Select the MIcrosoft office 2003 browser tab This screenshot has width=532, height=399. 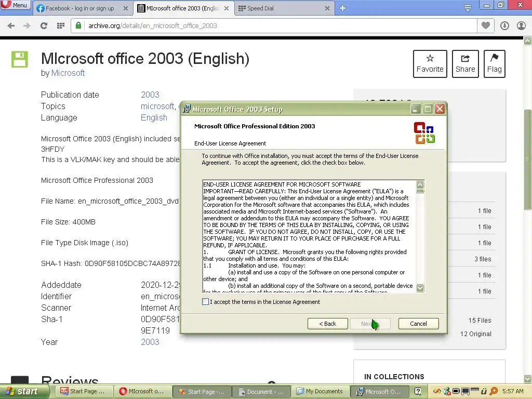(182, 8)
